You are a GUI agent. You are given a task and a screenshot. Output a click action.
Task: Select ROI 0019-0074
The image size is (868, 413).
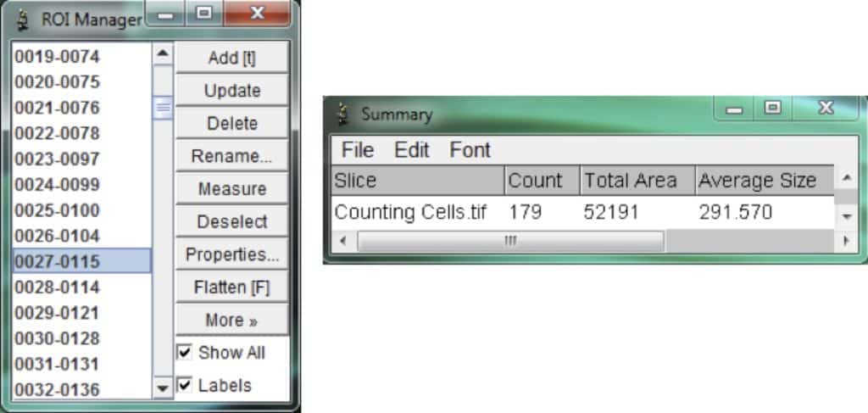click(81, 56)
